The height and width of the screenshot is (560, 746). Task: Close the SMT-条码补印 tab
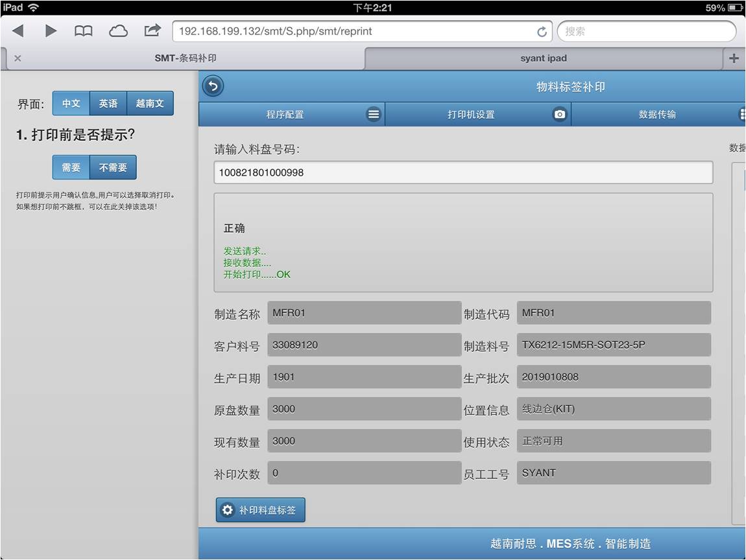pos(18,58)
